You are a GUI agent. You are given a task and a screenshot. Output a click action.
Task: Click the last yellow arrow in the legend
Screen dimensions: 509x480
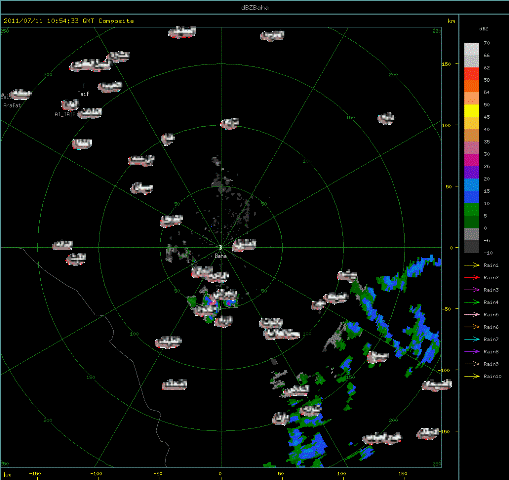pos(472,376)
